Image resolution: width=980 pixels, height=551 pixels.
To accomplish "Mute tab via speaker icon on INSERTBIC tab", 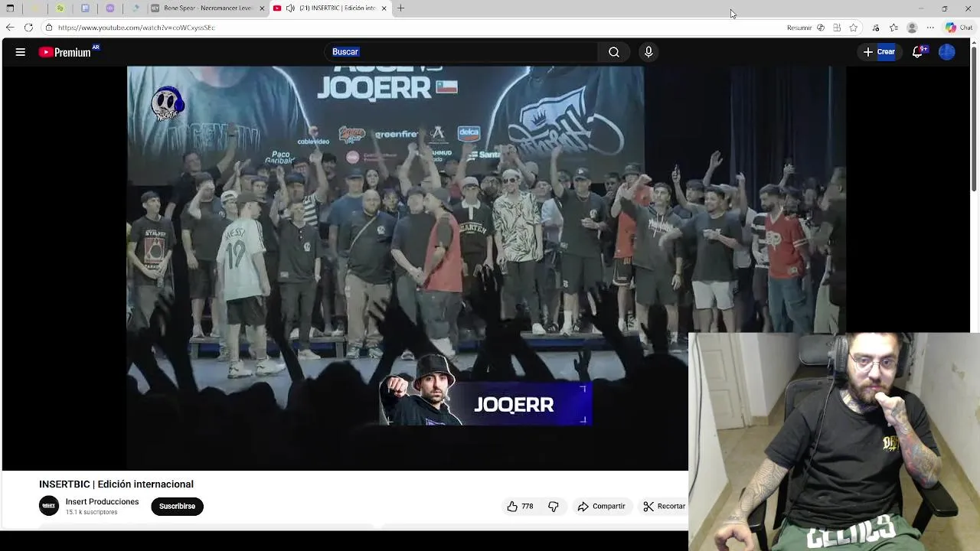I will pos(290,8).
